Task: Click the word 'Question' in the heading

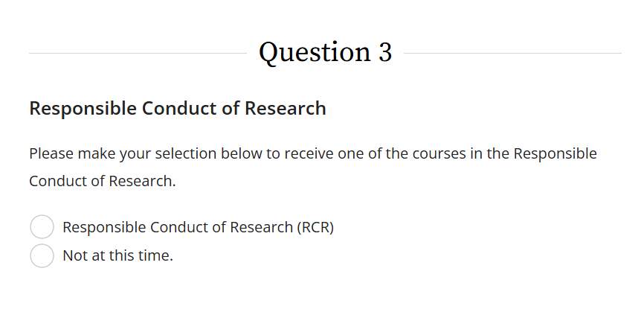Action: point(315,53)
